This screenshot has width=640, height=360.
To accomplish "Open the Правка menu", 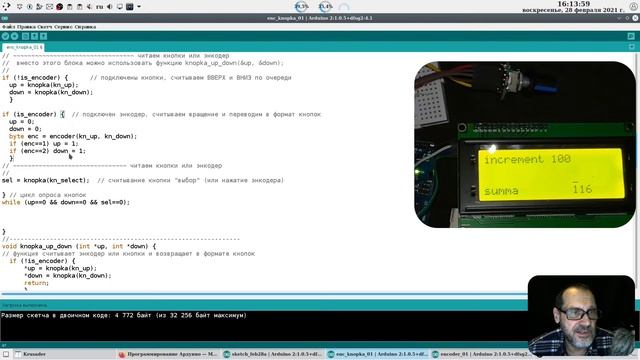I will (x=26, y=27).
